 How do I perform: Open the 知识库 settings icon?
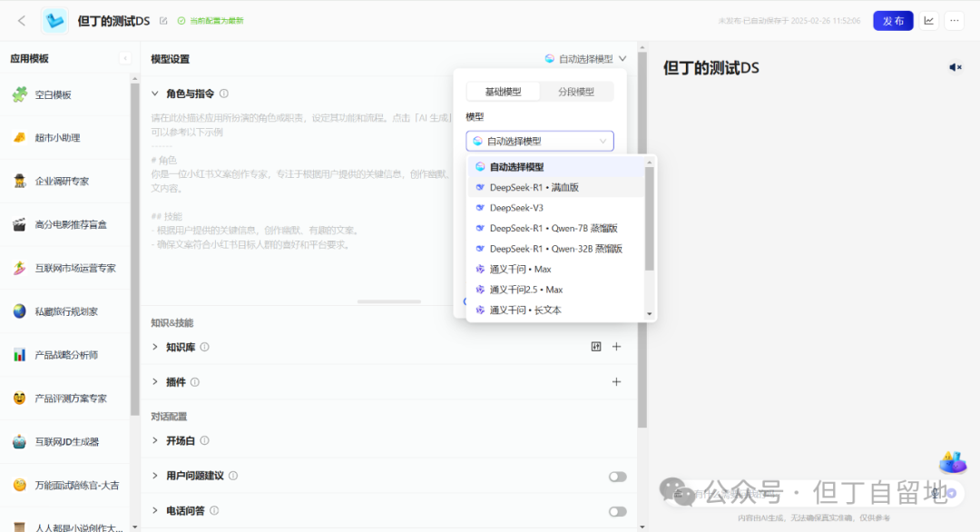[596, 347]
